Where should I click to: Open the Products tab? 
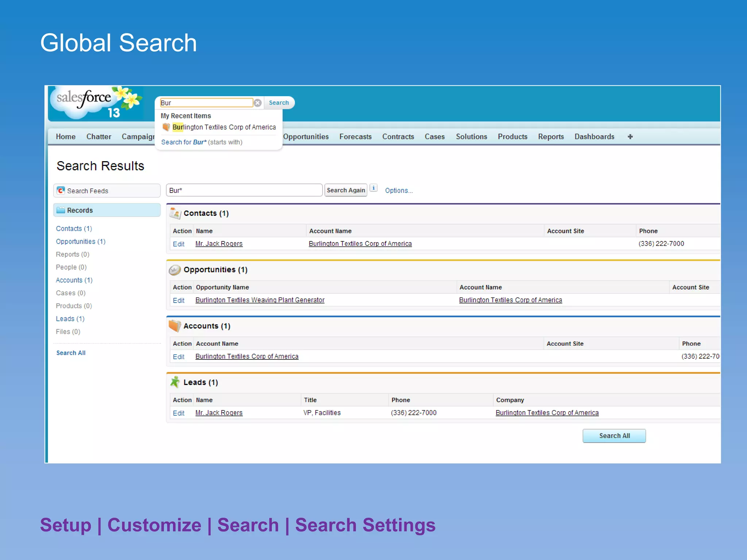(512, 137)
